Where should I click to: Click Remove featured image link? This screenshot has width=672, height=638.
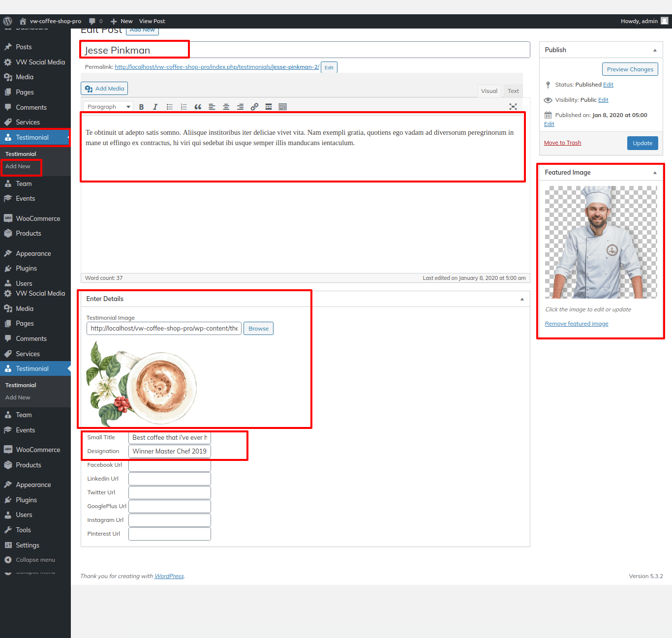coord(577,324)
